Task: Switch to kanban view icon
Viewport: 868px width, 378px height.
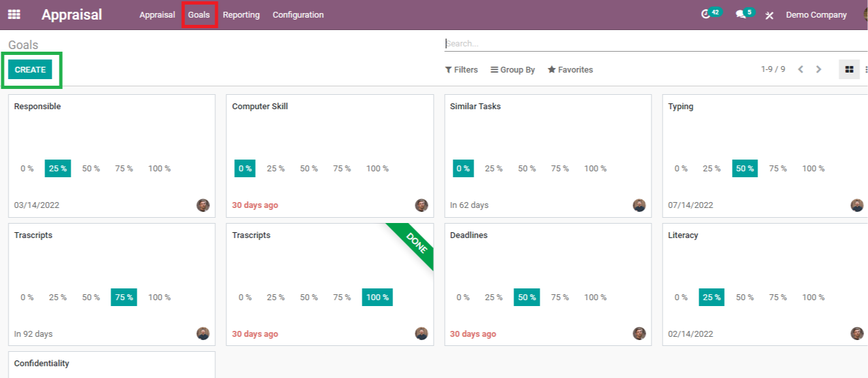Action: pos(849,69)
